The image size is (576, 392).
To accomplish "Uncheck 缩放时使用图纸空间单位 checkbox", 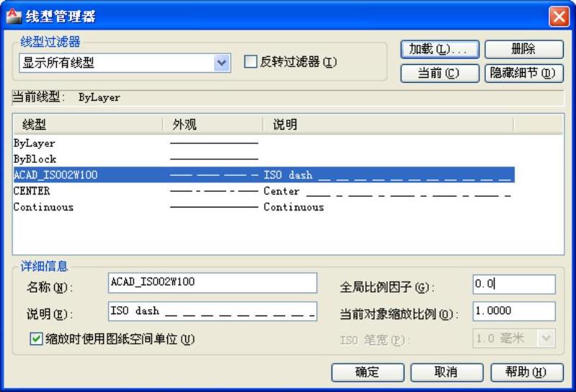I will [x=36, y=339].
